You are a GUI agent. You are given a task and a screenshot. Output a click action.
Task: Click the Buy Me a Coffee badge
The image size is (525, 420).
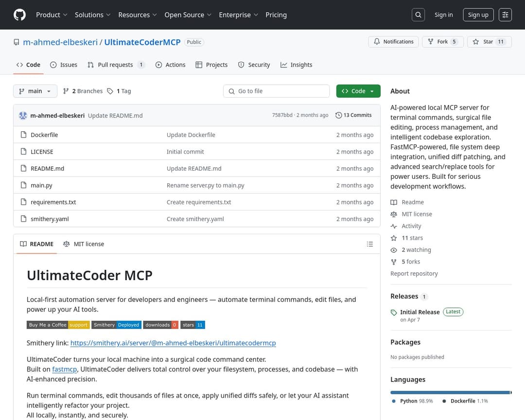58,325
